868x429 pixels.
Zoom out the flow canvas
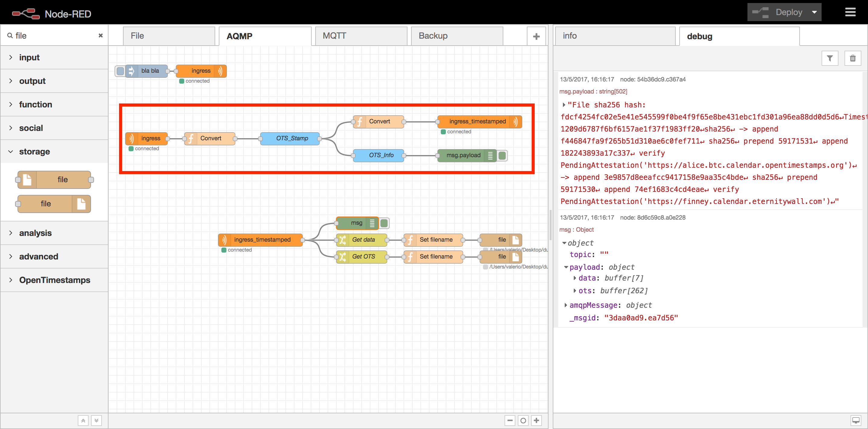tap(510, 420)
